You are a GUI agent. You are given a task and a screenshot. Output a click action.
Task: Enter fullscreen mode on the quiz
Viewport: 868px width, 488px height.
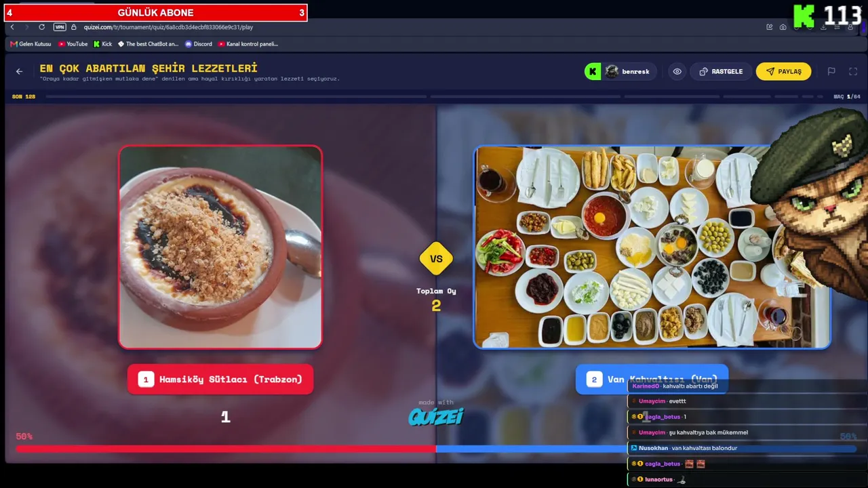tap(853, 71)
